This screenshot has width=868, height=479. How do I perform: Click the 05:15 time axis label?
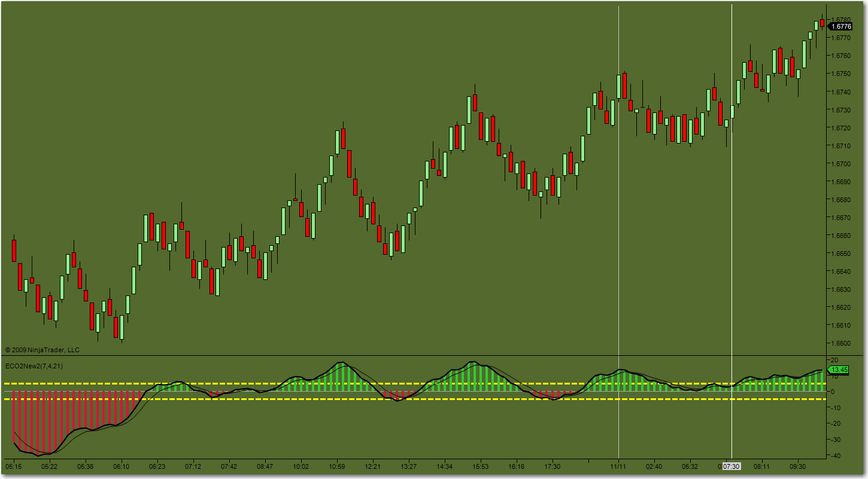pyautogui.click(x=13, y=466)
